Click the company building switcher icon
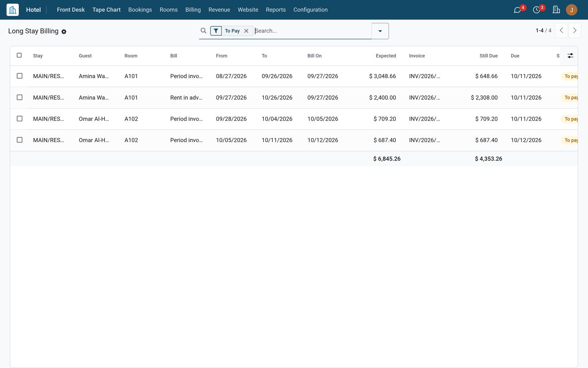This screenshot has width=588, height=368. tap(556, 10)
